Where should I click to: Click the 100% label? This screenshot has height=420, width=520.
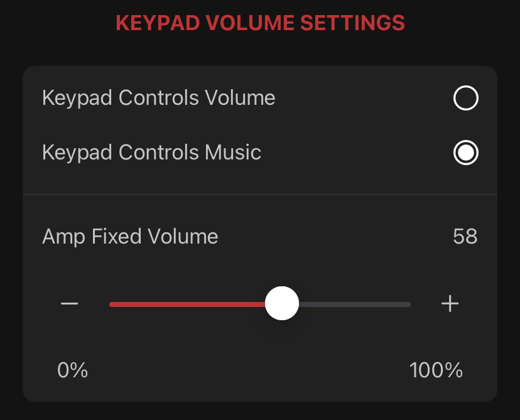pyautogui.click(x=436, y=370)
